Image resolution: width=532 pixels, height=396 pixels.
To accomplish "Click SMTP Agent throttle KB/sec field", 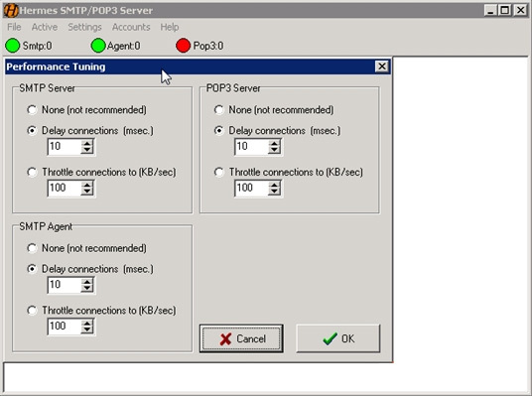I will click(65, 327).
